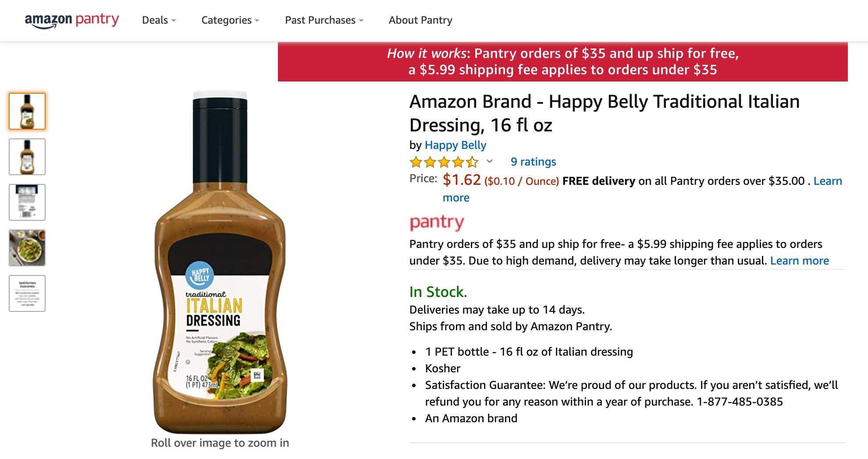Expand the Past Purchases dropdown
The image size is (868, 459).
[324, 20]
